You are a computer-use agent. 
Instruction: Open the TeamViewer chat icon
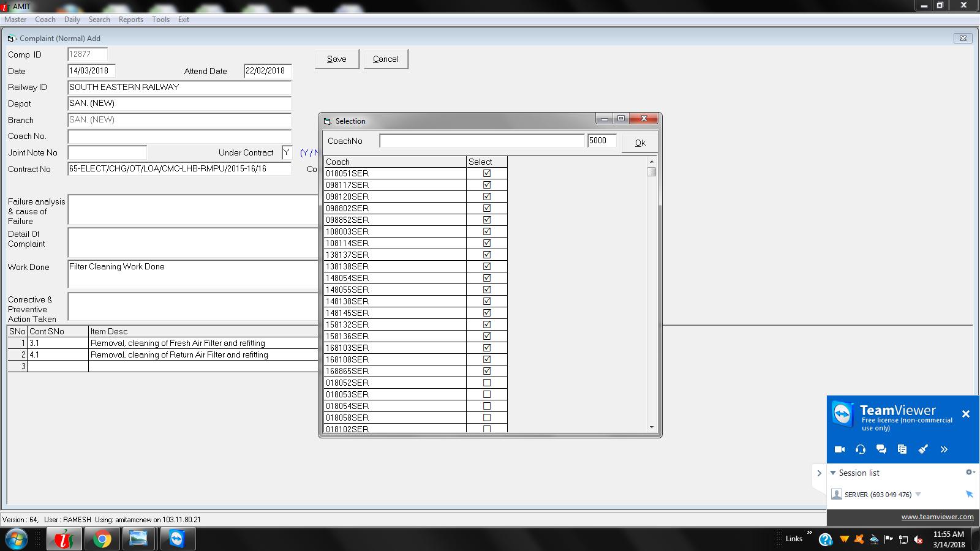point(881,449)
